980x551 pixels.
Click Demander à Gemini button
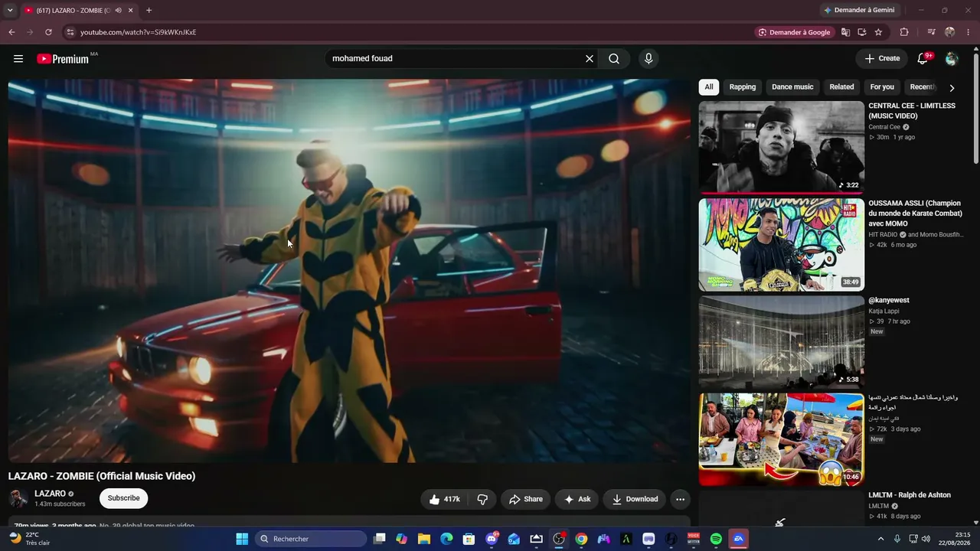coord(859,11)
